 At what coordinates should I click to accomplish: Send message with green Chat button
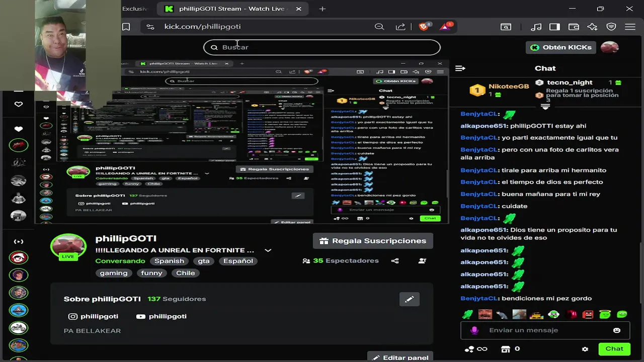click(x=614, y=349)
